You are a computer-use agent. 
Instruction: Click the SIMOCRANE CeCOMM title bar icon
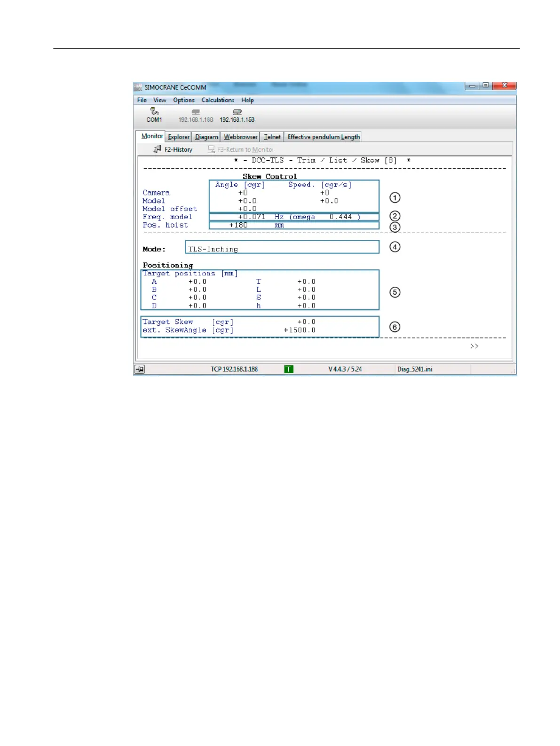click(x=138, y=87)
